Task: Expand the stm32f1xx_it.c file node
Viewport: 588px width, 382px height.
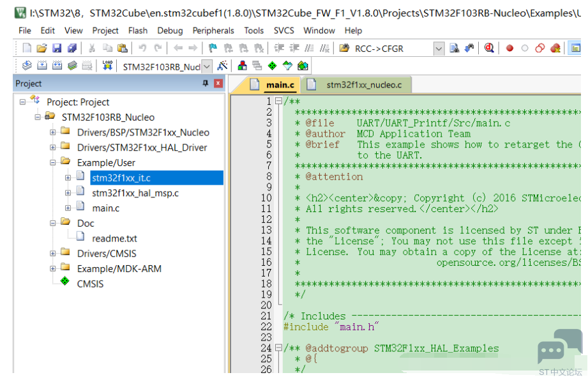Action: click(68, 178)
